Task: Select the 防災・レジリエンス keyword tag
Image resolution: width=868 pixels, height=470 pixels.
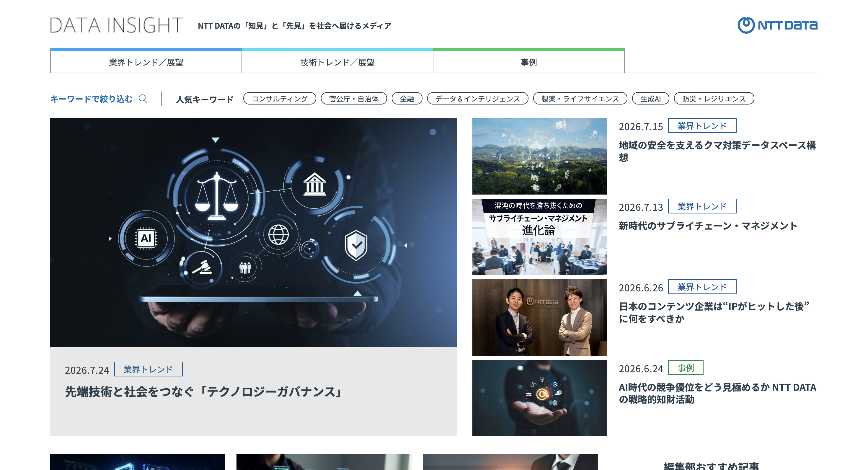Action: coord(714,99)
